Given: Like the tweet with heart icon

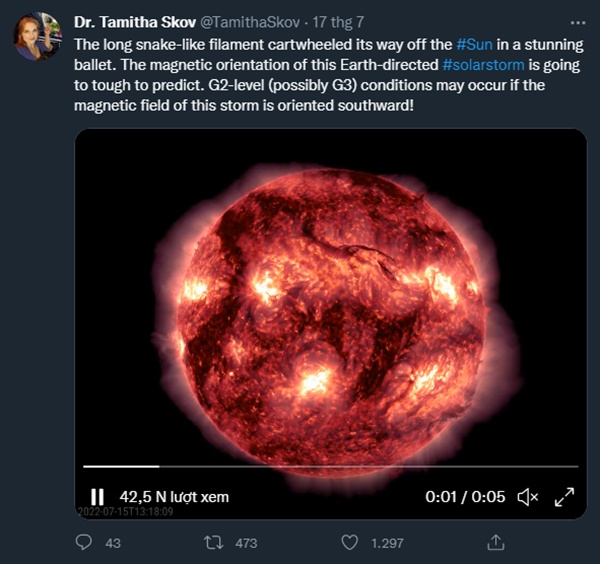Looking at the screenshot, I should (350, 542).
